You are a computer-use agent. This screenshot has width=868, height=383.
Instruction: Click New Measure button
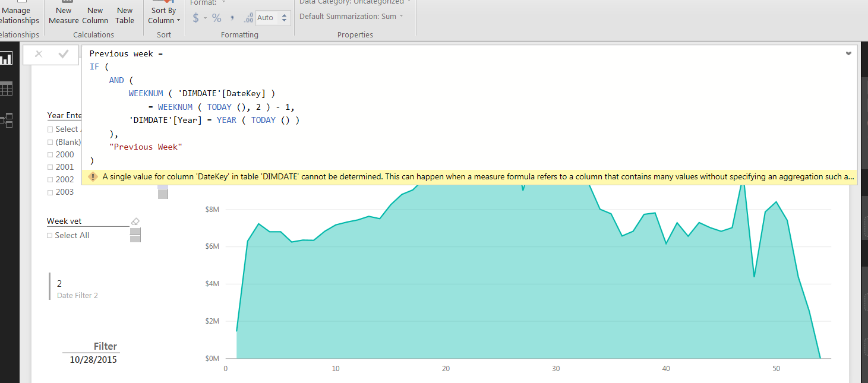click(64, 15)
